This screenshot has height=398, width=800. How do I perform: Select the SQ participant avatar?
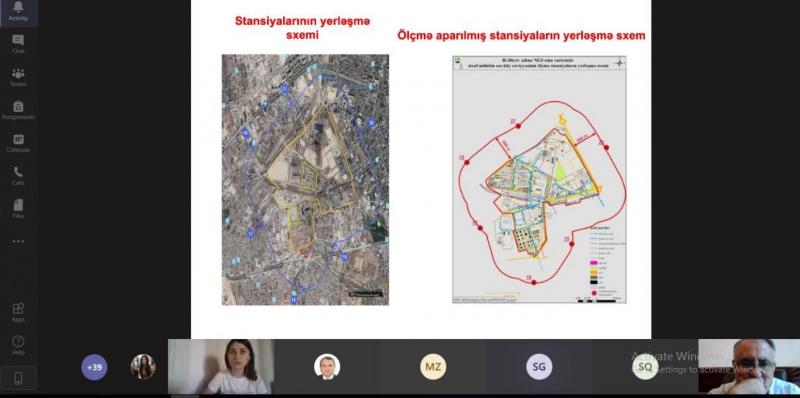[645, 367]
